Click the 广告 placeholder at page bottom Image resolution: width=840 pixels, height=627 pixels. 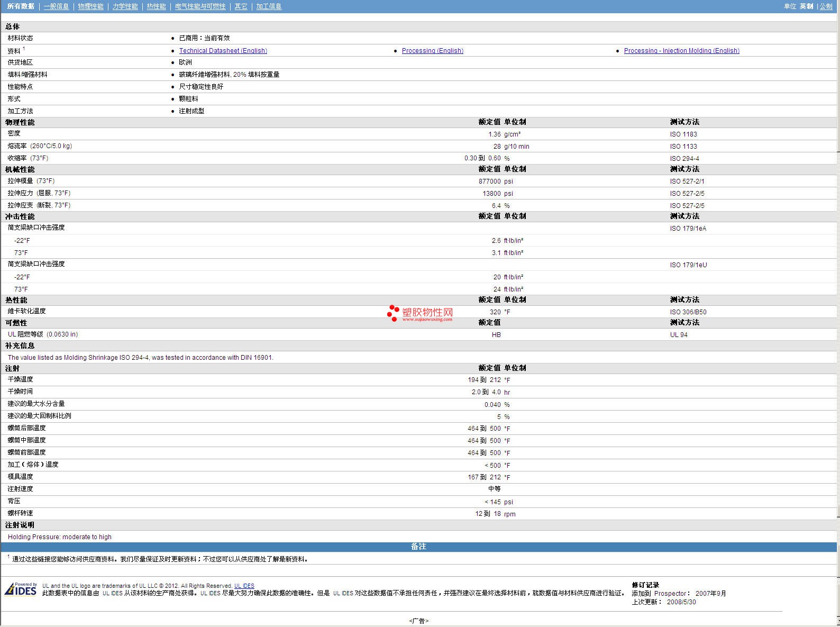[x=418, y=621]
